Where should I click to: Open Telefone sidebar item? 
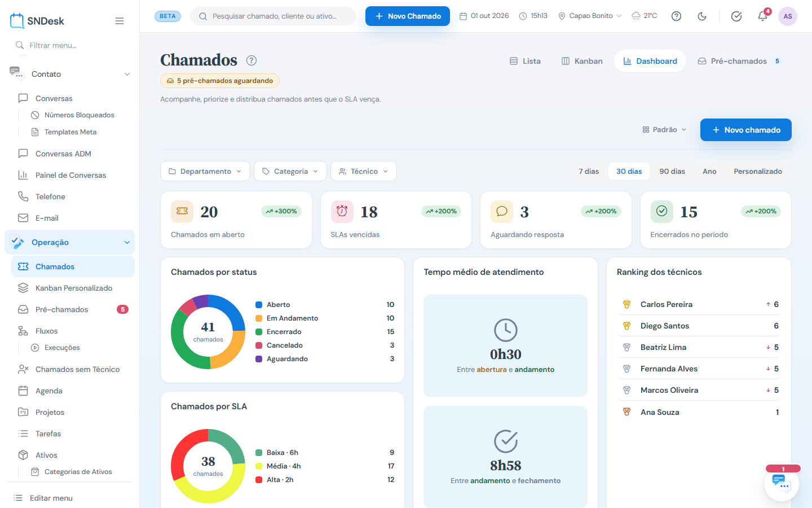tap(73, 196)
